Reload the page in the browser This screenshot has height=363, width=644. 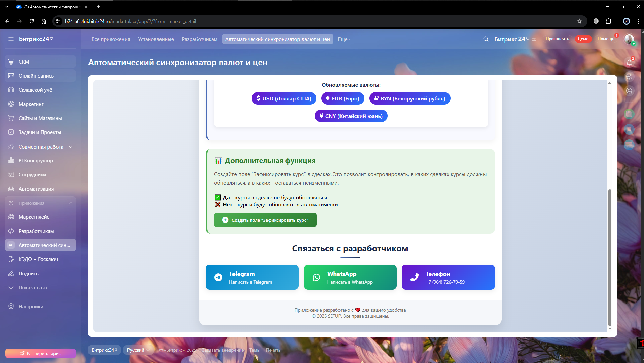pos(32,21)
